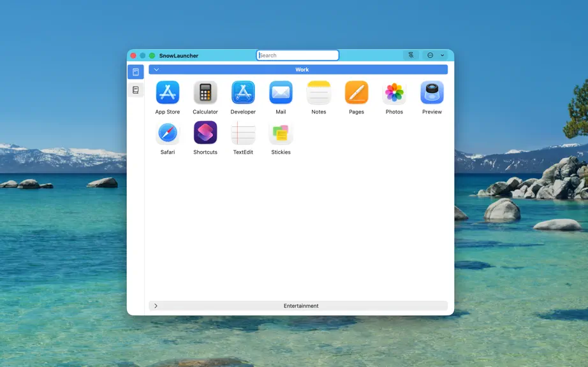The image size is (588, 367).
Task: Collapse the Work group chevron
Action: tap(156, 69)
